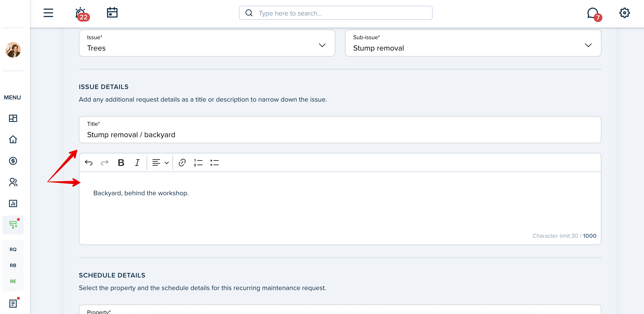Click the 'ISSUE DETAILS' heading
The width and height of the screenshot is (644, 314).
[x=104, y=87]
